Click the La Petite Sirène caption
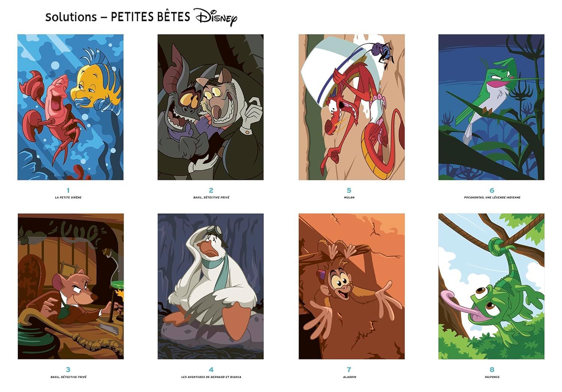 click(68, 197)
